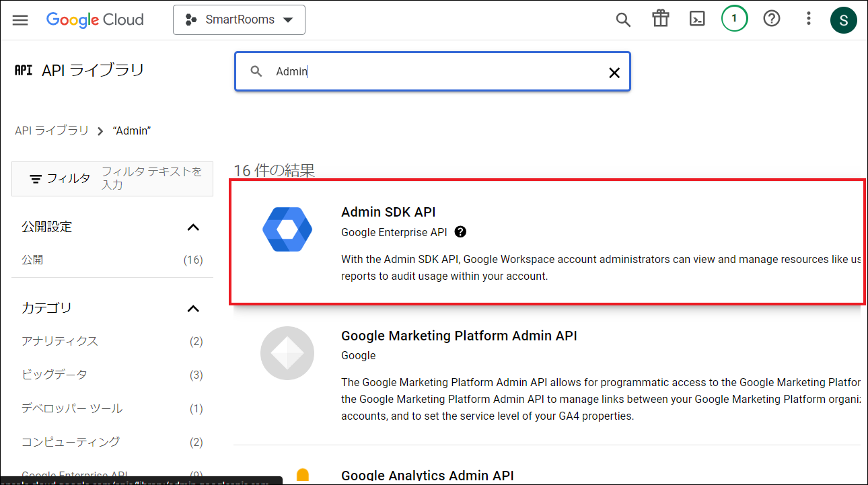Activate Cloud Shell terminal icon
The image size is (868, 485).
pos(697,19)
